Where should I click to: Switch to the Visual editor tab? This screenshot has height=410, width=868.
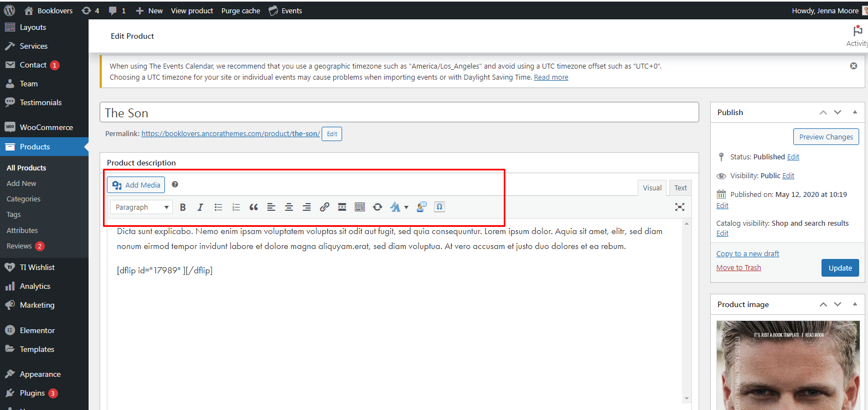(652, 188)
